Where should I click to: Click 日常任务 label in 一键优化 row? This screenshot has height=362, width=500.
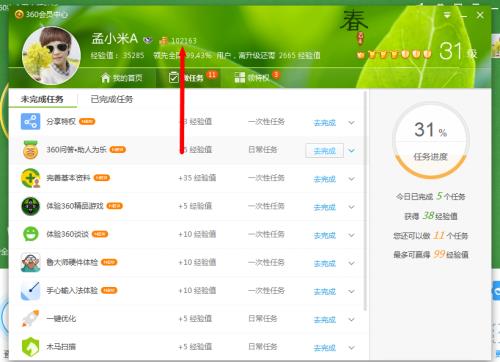pyautogui.click(x=263, y=318)
